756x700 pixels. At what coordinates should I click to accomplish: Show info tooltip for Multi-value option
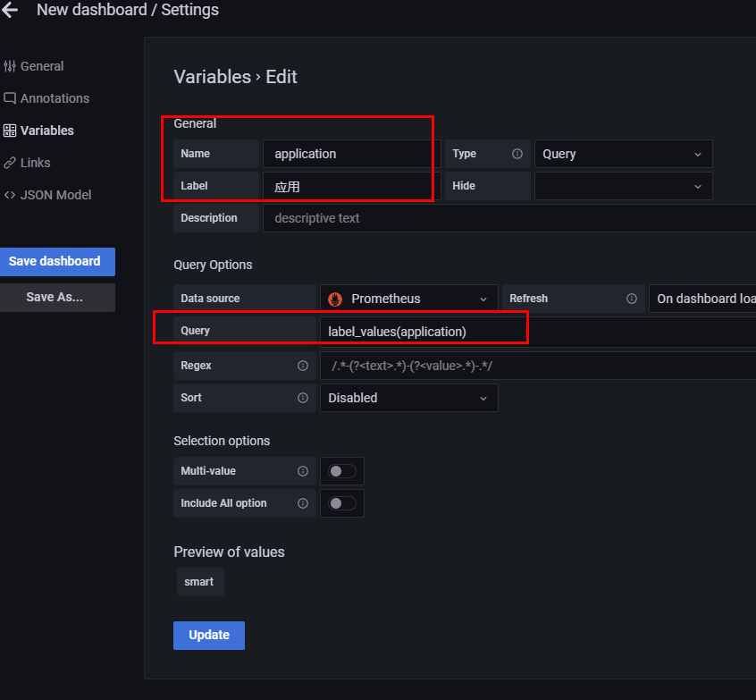(x=303, y=471)
